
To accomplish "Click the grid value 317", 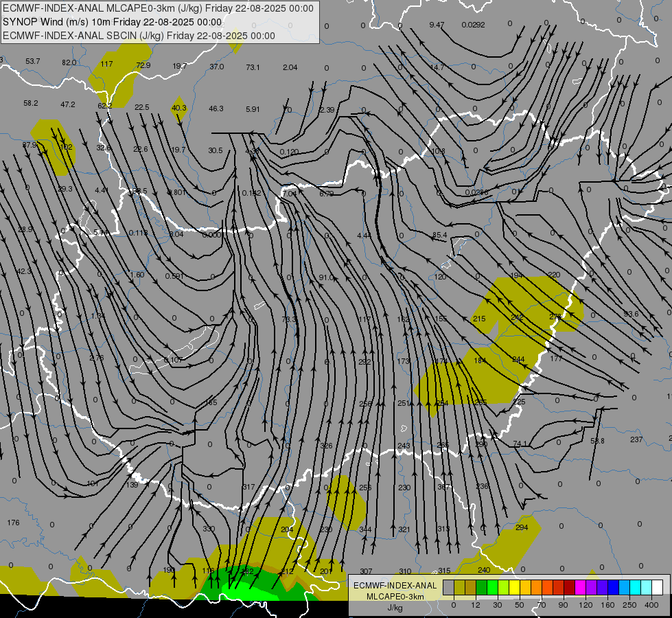I will [248, 488].
